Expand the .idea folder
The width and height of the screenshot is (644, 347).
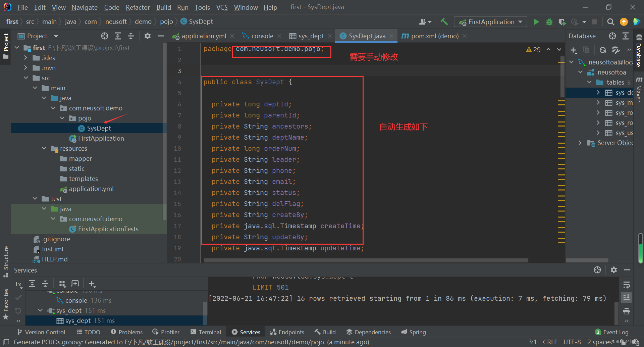(x=26, y=58)
